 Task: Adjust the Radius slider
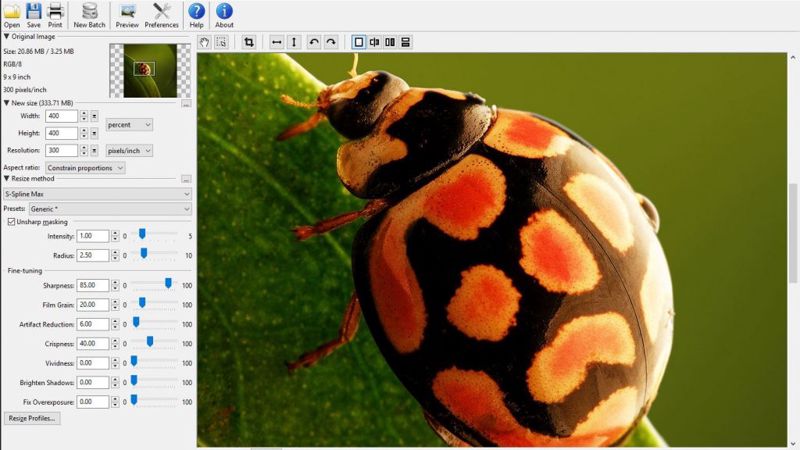point(144,254)
